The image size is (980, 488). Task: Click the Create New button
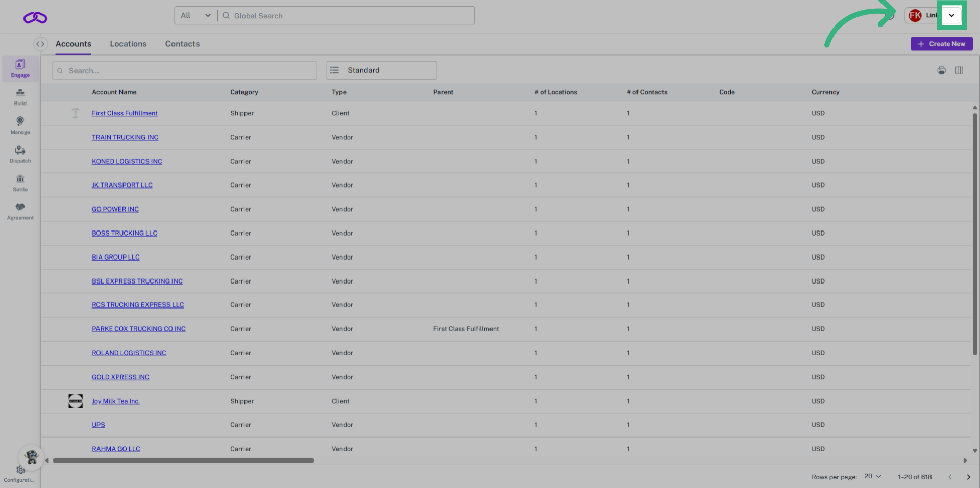(941, 44)
